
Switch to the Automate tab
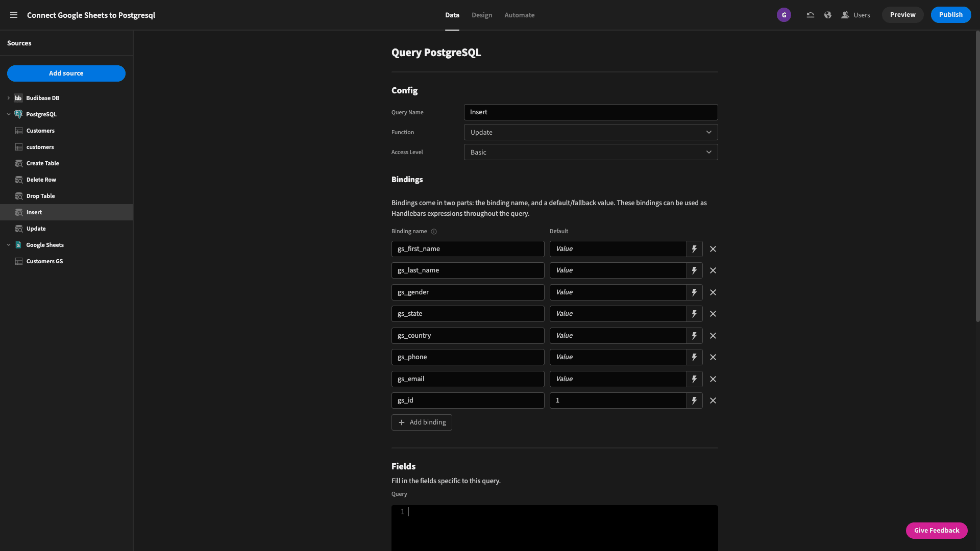tap(519, 15)
